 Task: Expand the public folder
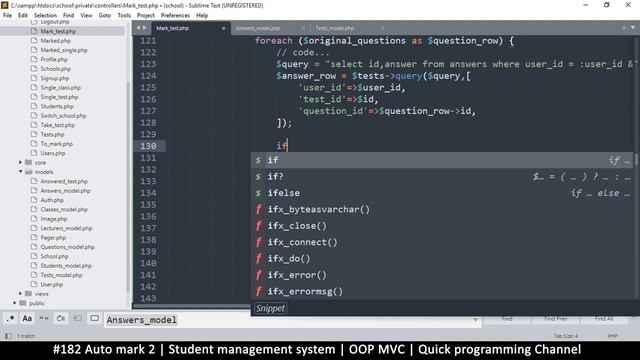pos(15,303)
